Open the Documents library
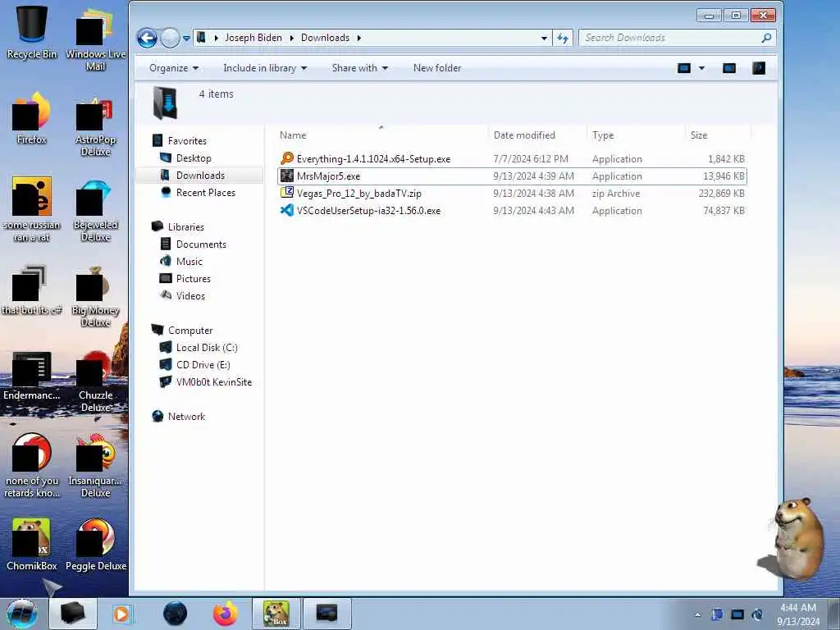Image resolution: width=840 pixels, height=630 pixels. point(201,244)
